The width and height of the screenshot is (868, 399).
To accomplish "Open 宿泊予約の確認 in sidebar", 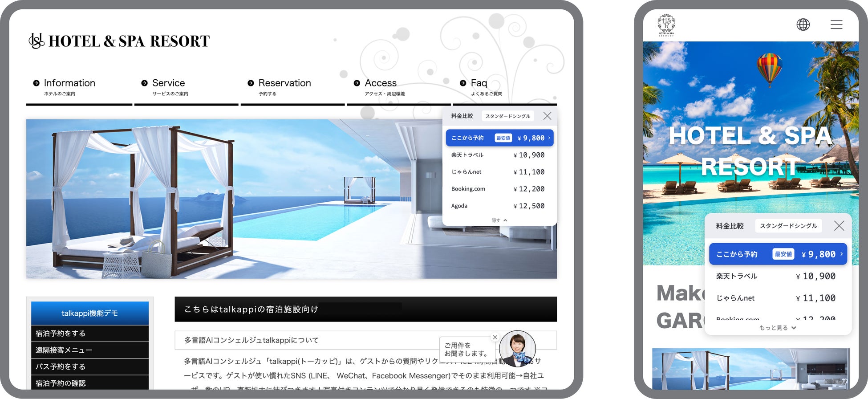I will point(90,383).
